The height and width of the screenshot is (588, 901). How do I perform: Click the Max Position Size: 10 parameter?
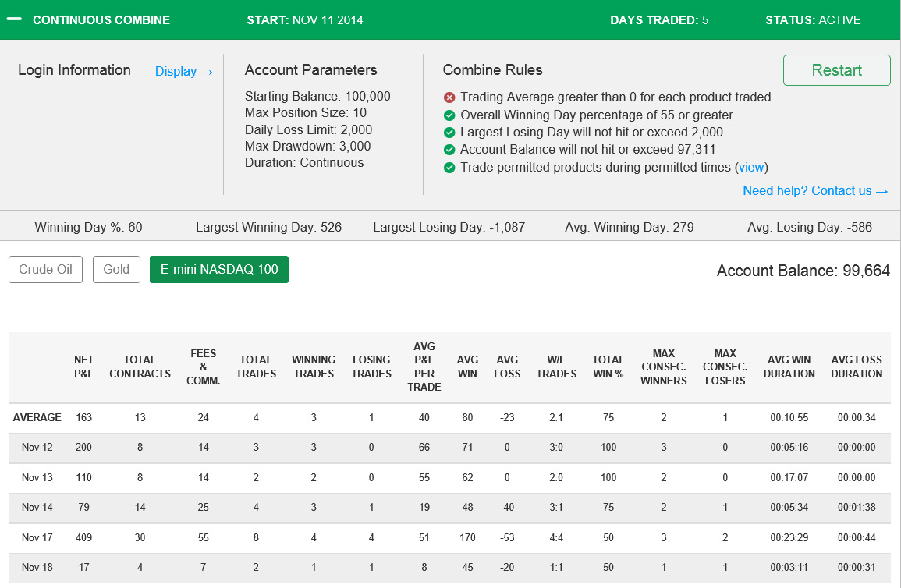[305, 113]
